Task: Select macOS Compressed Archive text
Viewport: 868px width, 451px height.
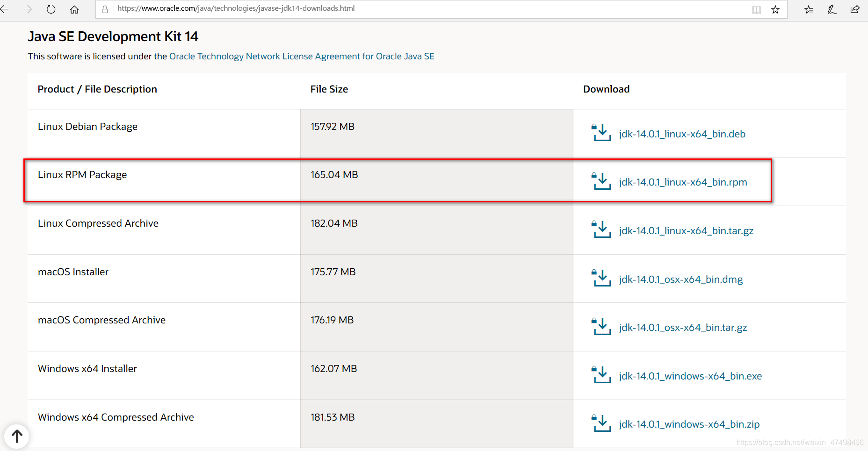Action: [x=101, y=321]
